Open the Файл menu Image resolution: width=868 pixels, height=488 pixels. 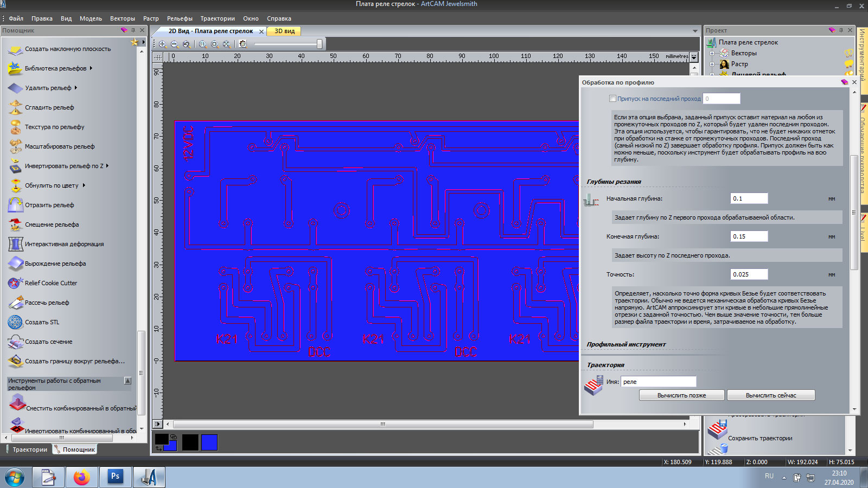click(x=16, y=18)
